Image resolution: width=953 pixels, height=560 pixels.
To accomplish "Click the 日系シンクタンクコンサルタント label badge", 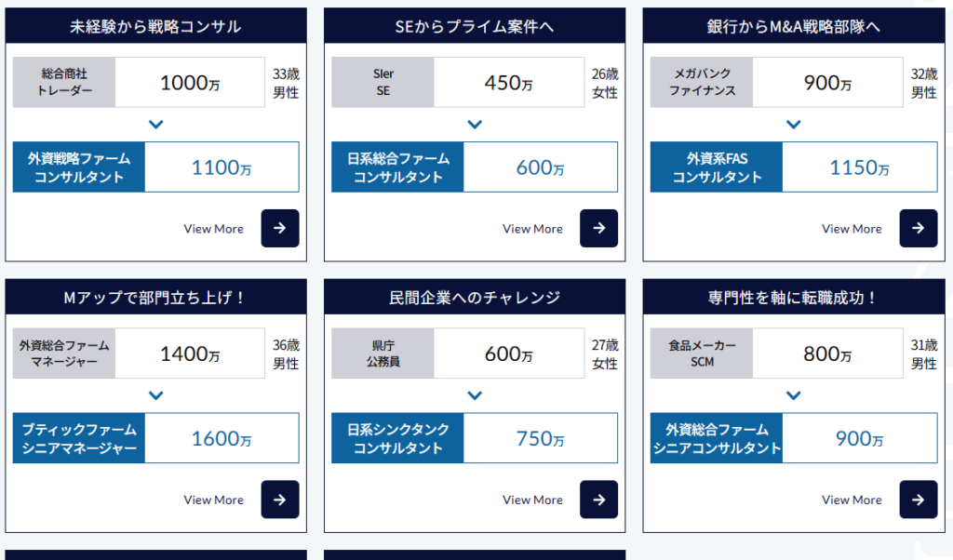I will tap(397, 437).
